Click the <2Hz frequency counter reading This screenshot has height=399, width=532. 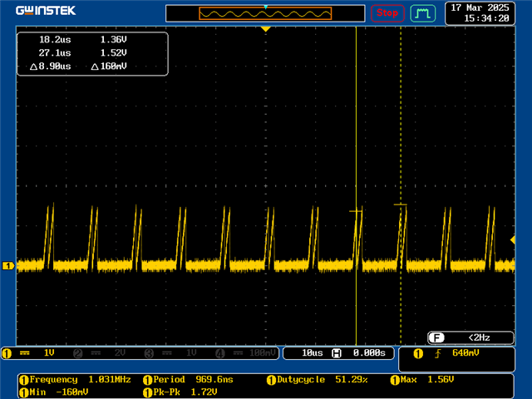point(479,338)
